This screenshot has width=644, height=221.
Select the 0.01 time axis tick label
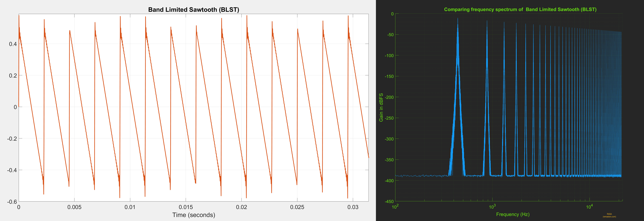click(130, 207)
